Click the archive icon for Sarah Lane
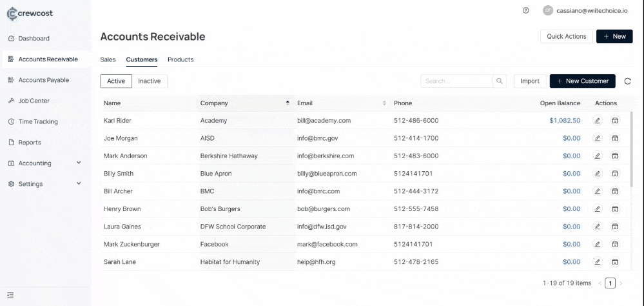 (614, 262)
